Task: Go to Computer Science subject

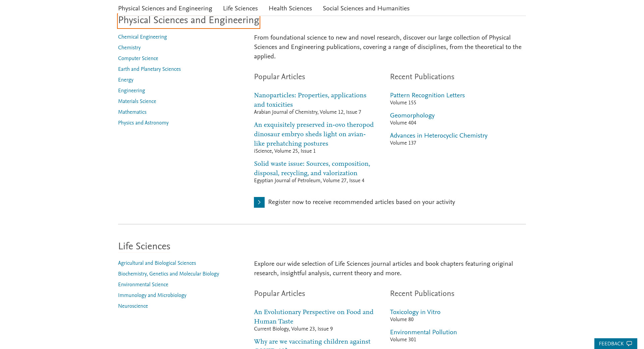Action: (138, 58)
